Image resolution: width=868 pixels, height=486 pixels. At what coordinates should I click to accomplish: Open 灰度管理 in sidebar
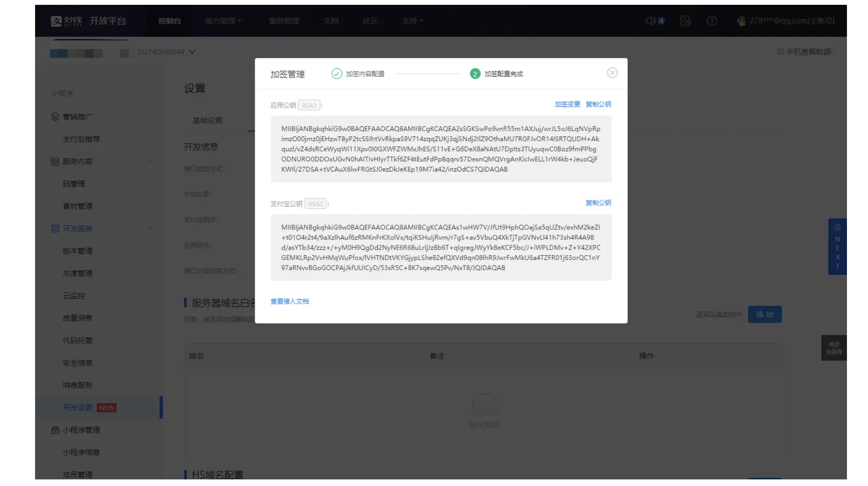pos(78,273)
